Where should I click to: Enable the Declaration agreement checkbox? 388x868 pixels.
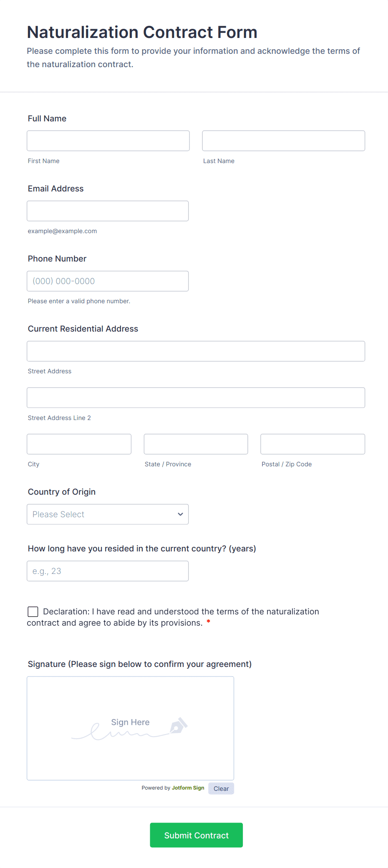33,611
